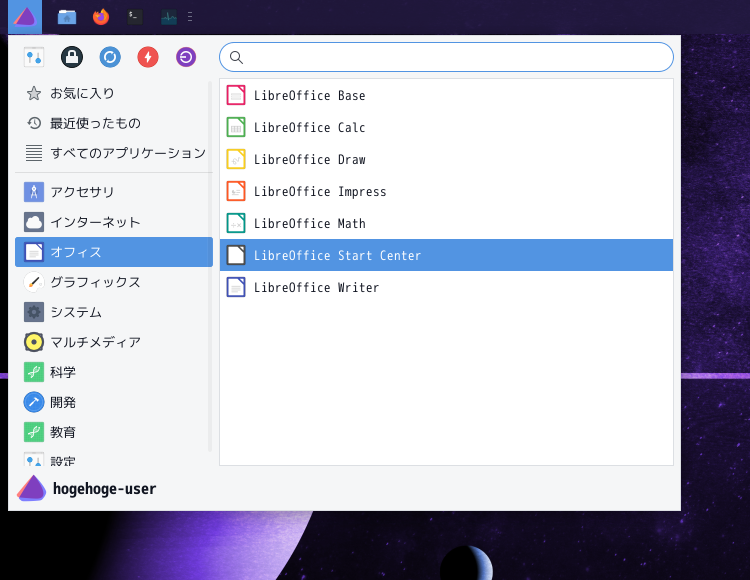Click the hammer icon for 開発
This screenshot has height=580, width=750.
[33, 403]
